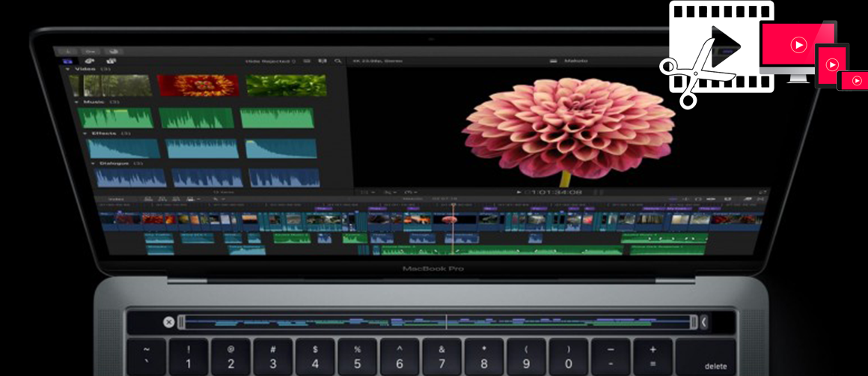868x376 pixels.
Task: Click the import media toolbar button
Action: (69, 51)
